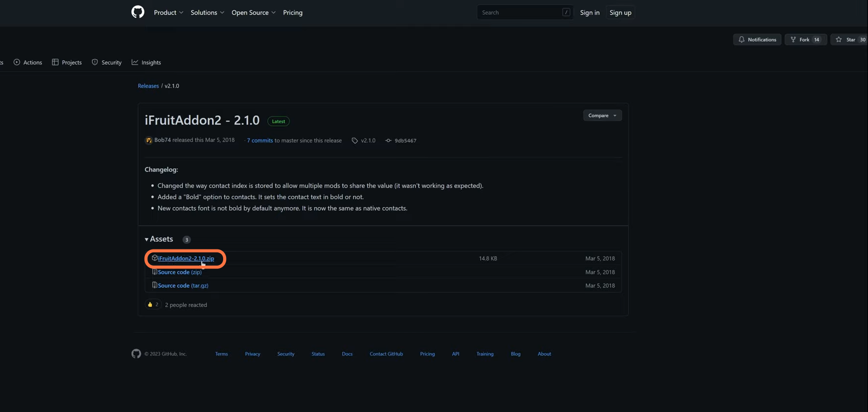Open the Pricing page from top navigation
This screenshot has height=412, width=868.
coord(292,12)
